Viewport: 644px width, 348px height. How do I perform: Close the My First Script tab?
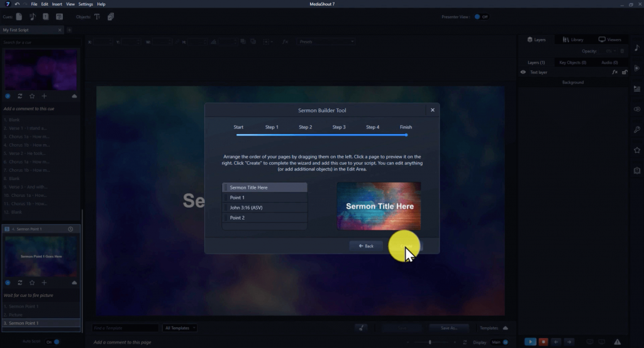point(60,30)
